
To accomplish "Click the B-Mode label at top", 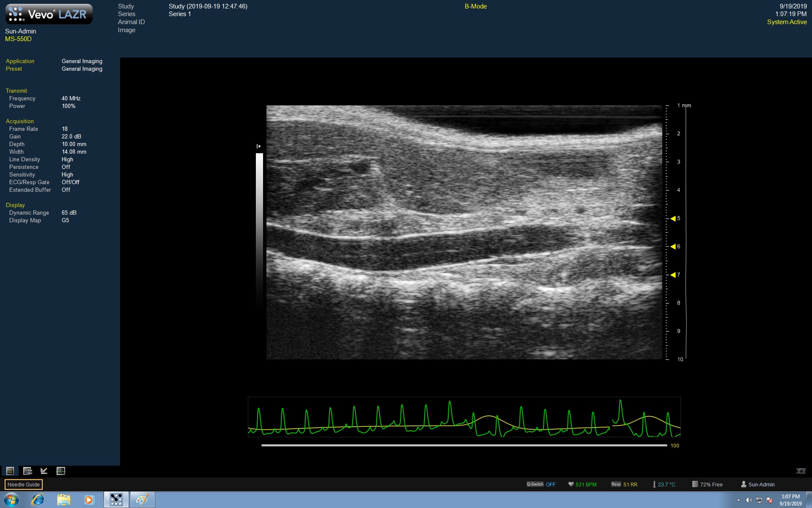I will pyautogui.click(x=475, y=6).
